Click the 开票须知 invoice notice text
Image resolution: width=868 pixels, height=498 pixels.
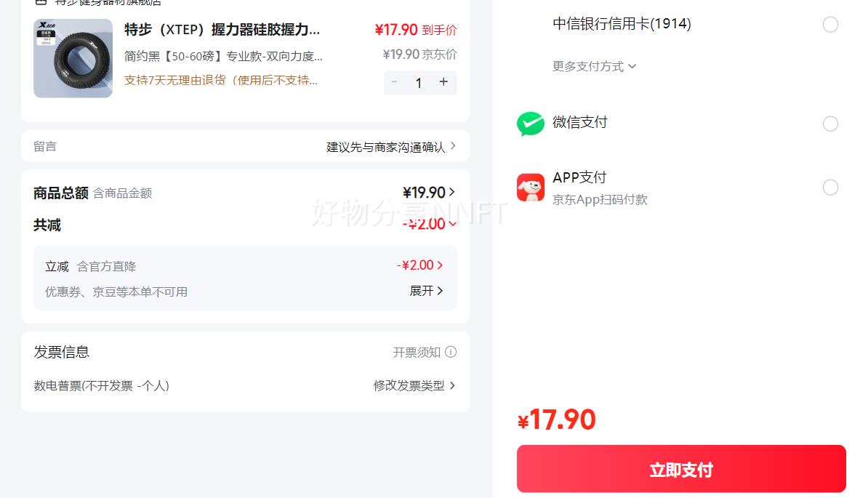tap(417, 353)
